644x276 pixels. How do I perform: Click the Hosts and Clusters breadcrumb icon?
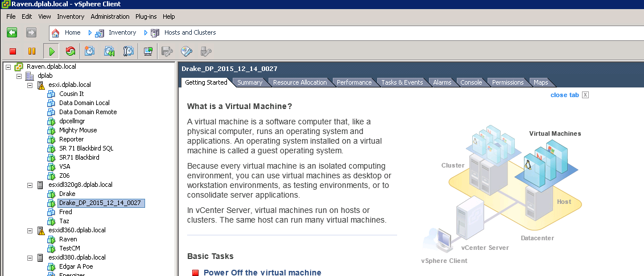155,33
